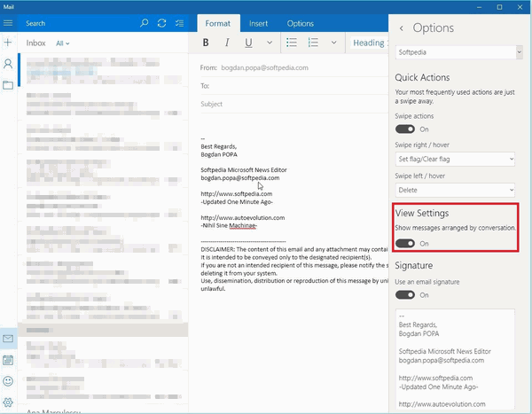Click bogdan.popa@softpedia.com in message signature
This screenshot has width=532, height=414.
240,178
